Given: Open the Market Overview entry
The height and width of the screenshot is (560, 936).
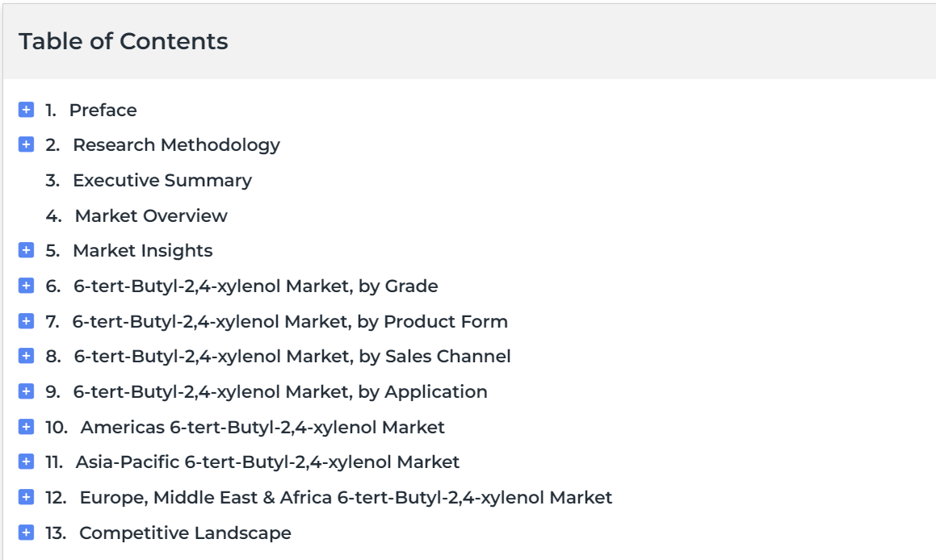Looking at the screenshot, I should 151,215.
